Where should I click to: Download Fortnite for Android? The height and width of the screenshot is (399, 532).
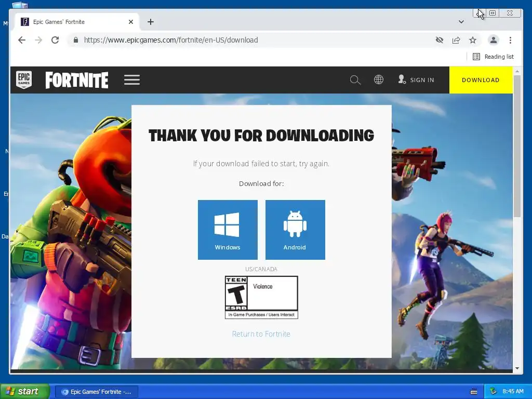click(x=295, y=230)
